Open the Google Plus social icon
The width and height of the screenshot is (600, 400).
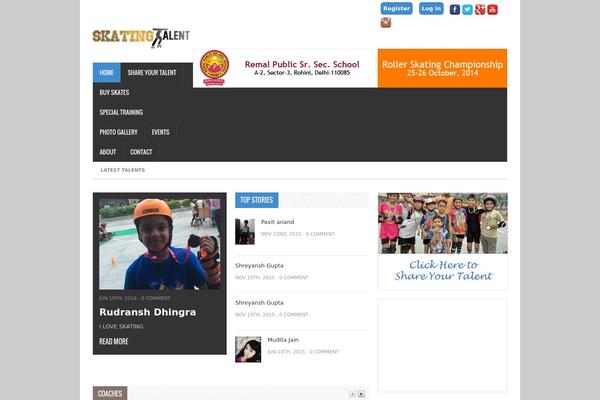point(480,10)
